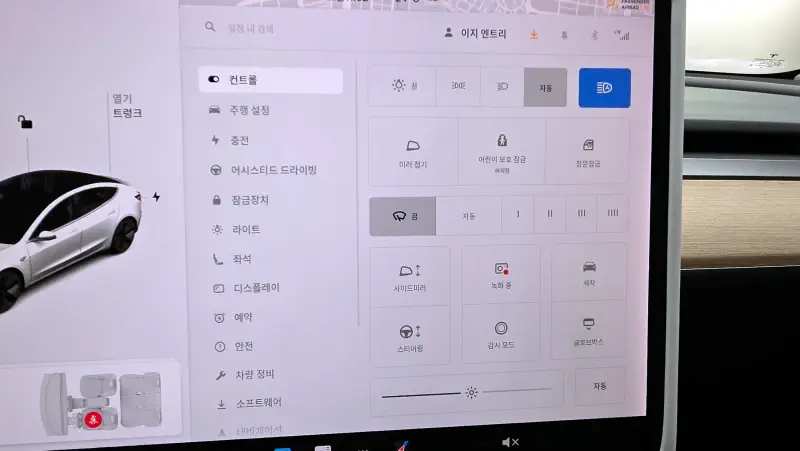Select the 잠금장치 locks menu
The width and height of the screenshot is (800, 451).
tap(240, 200)
